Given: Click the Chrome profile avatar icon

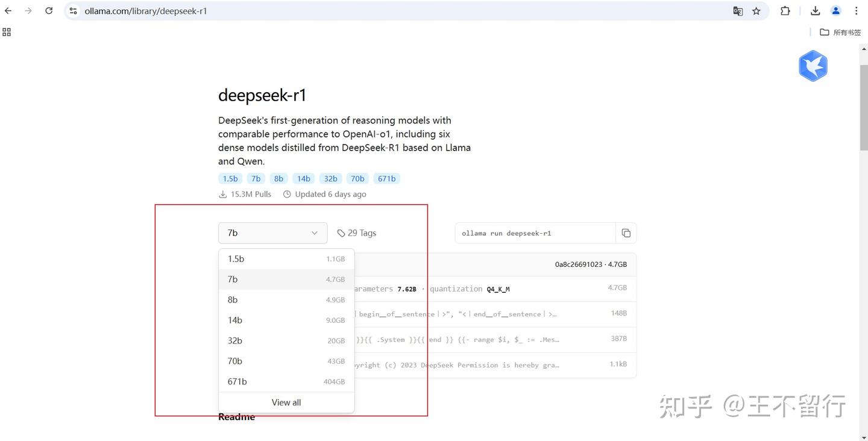Looking at the screenshot, I should (x=835, y=11).
